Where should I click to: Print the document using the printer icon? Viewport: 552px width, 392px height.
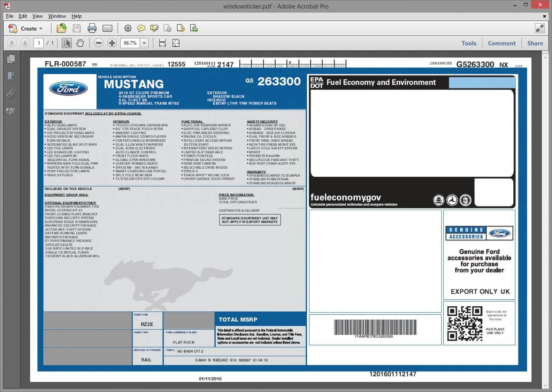point(92,28)
